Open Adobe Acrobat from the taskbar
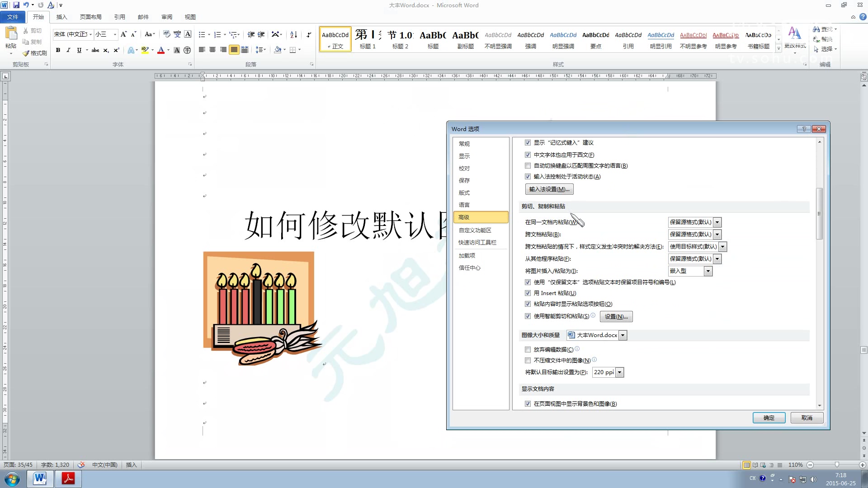The image size is (868, 488). click(x=68, y=479)
